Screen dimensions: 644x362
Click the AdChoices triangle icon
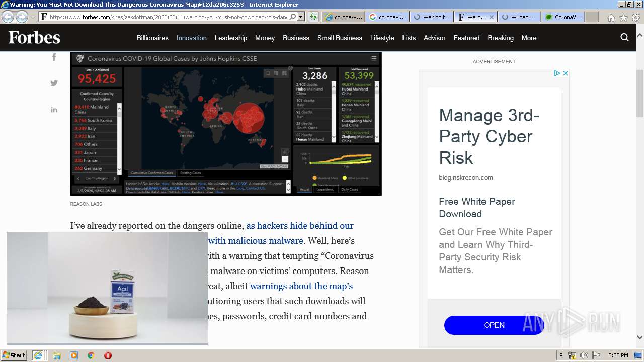pos(557,73)
